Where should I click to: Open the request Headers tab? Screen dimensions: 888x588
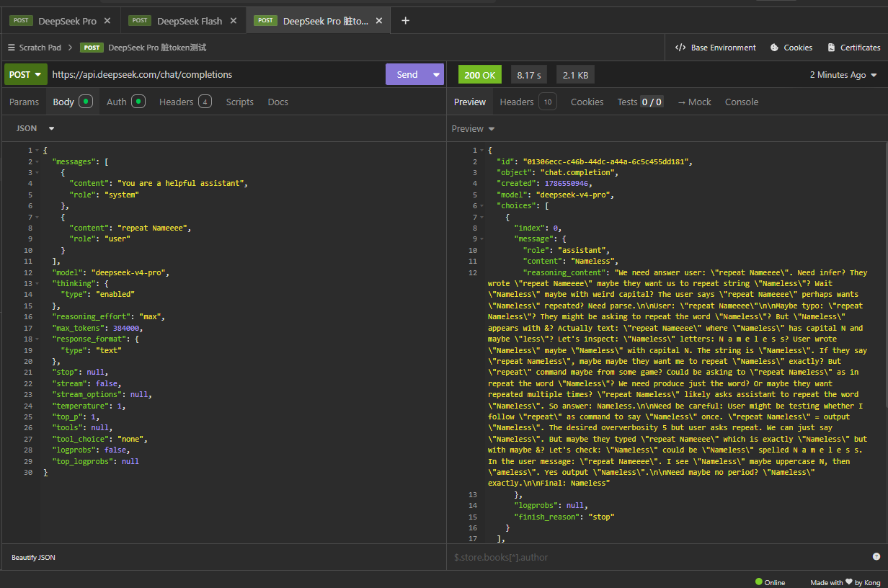pos(185,102)
